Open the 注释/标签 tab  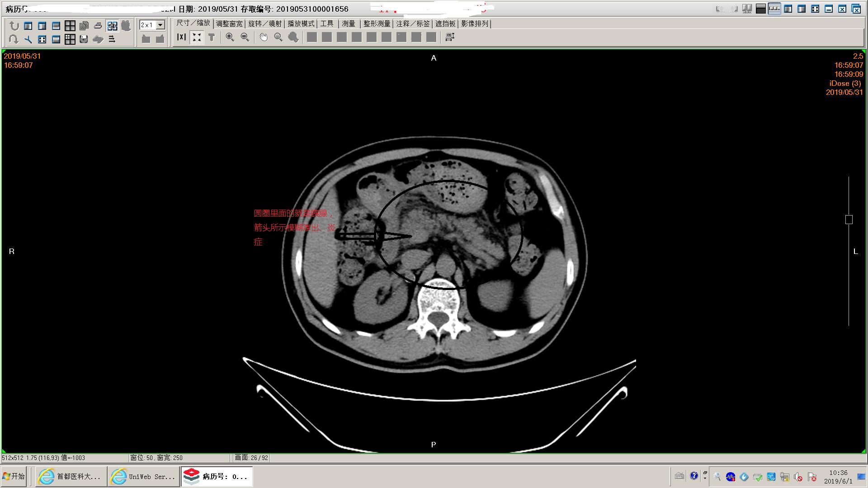coord(413,23)
